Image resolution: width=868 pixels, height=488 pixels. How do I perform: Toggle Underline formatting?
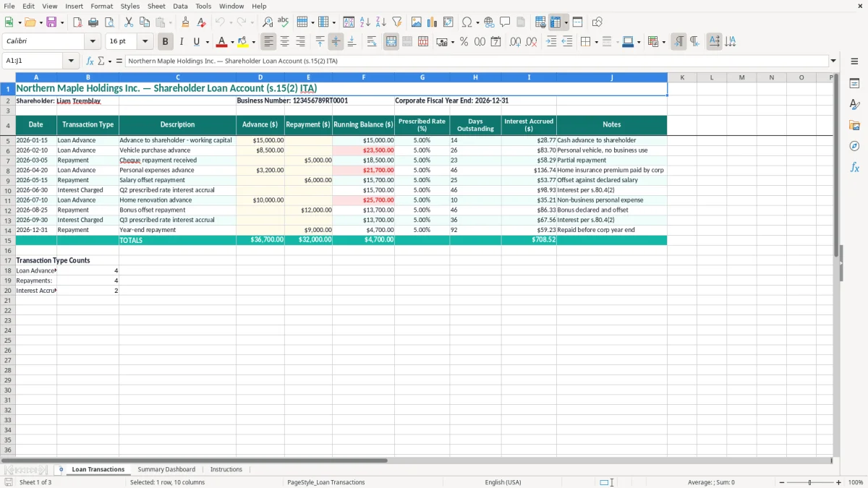pos(196,42)
